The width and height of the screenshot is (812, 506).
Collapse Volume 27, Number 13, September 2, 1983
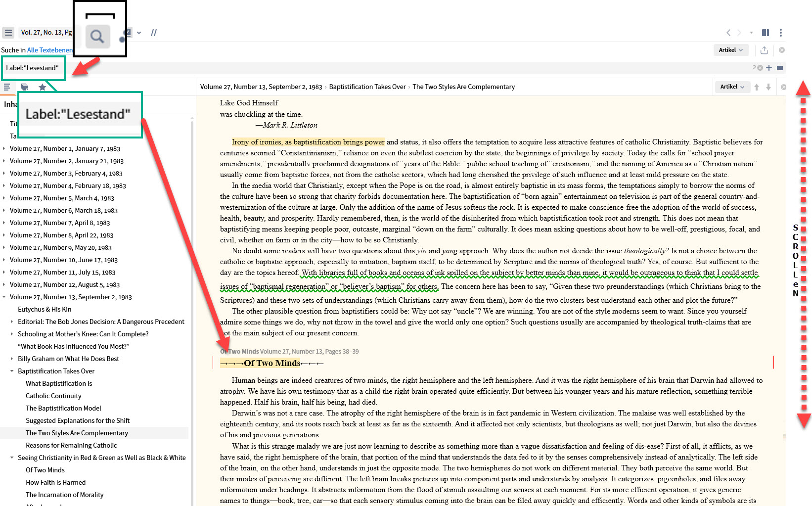pyautogui.click(x=4, y=297)
